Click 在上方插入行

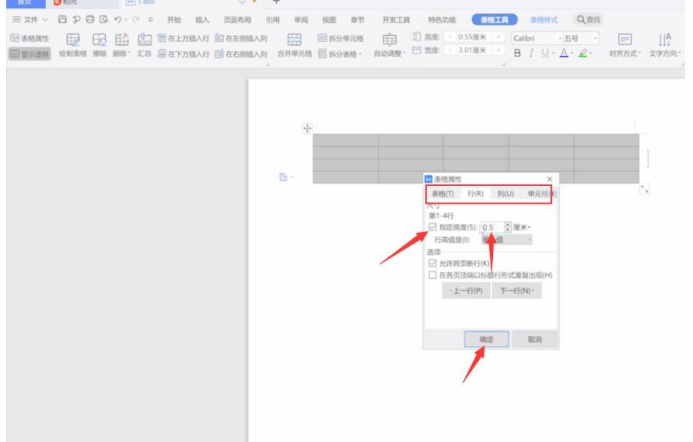click(x=183, y=38)
